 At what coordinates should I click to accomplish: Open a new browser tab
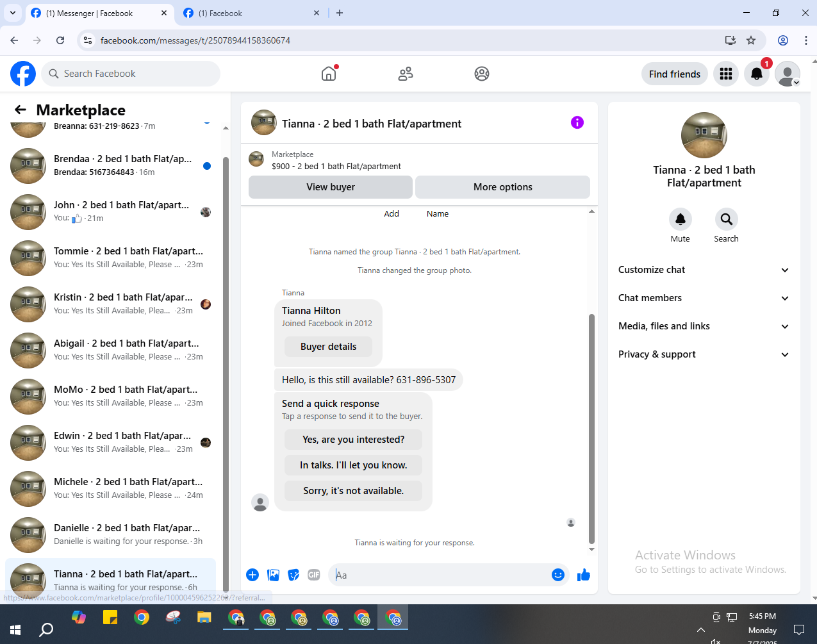[340, 13]
